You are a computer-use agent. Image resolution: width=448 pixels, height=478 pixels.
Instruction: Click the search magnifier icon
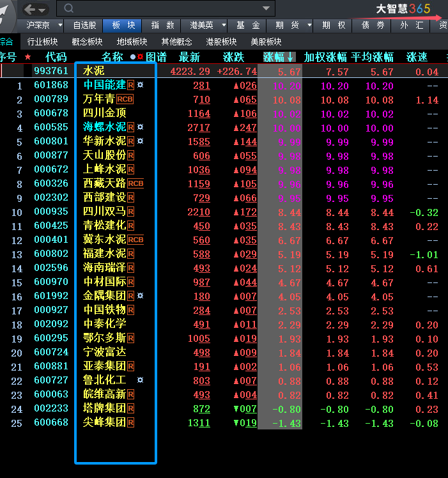click(x=68, y=8)
